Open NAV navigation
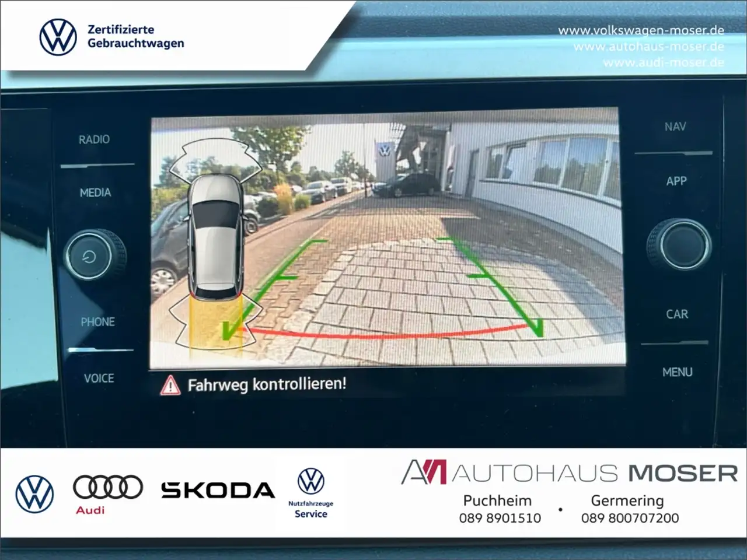Screen dimensions: 747x560 pos(675,127)
